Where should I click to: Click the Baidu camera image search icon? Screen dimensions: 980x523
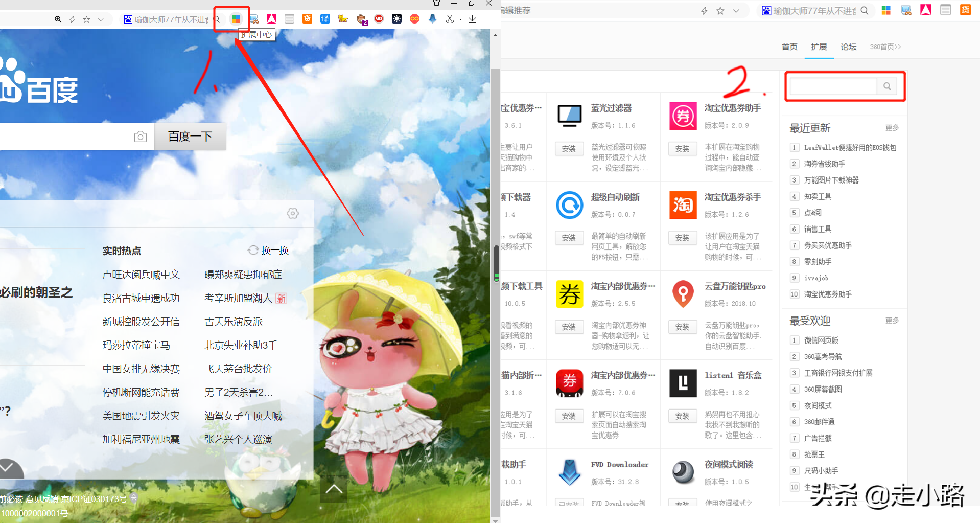coord(141,137)
